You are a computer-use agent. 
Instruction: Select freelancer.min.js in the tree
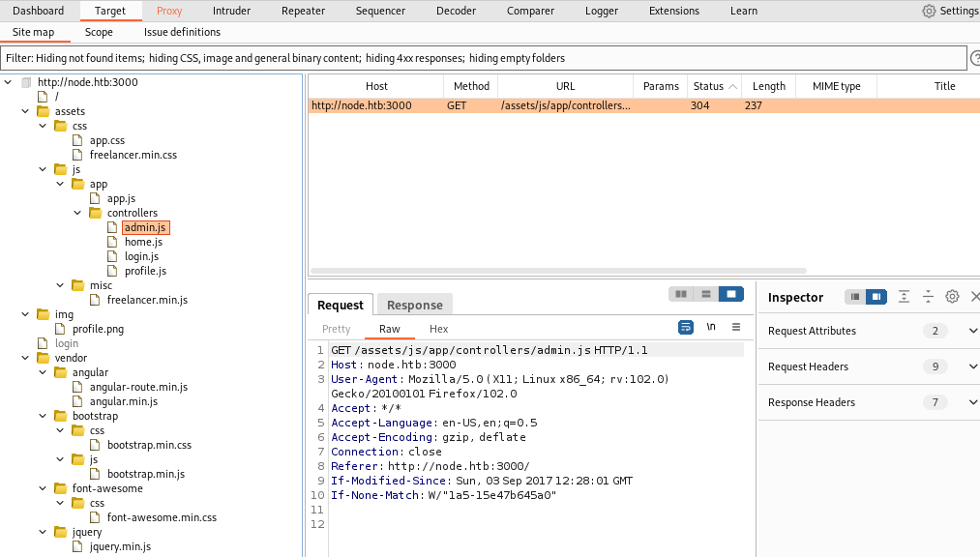[x=147, y=300]
